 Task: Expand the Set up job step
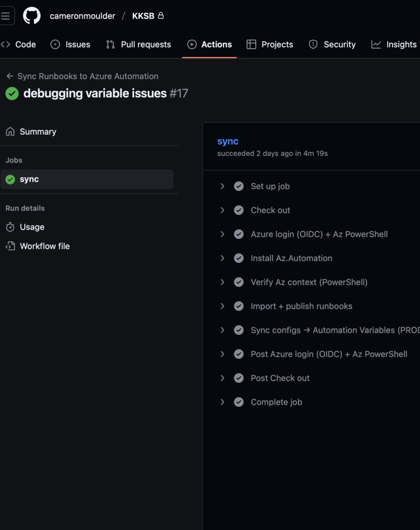222,186
